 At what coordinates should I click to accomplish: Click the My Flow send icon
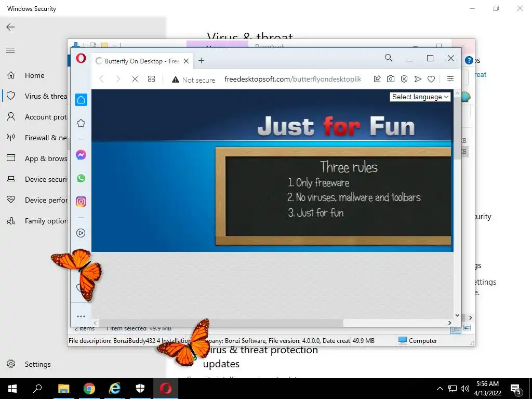pos(418,79)
